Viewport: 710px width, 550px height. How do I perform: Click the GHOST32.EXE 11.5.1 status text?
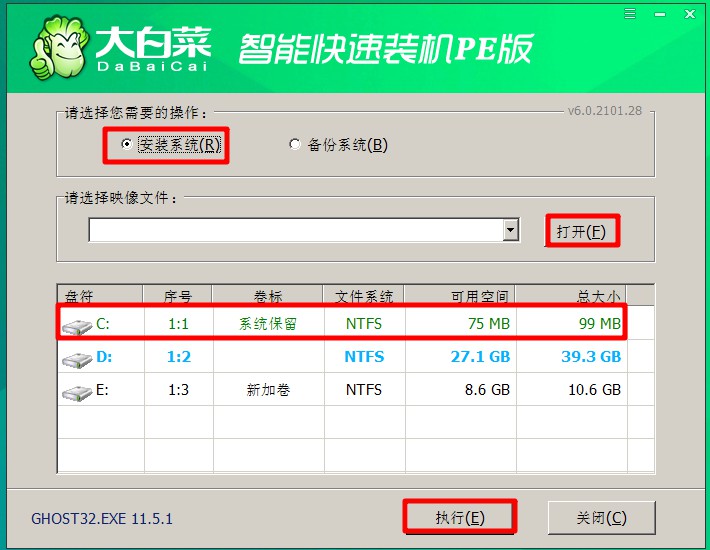102,519
